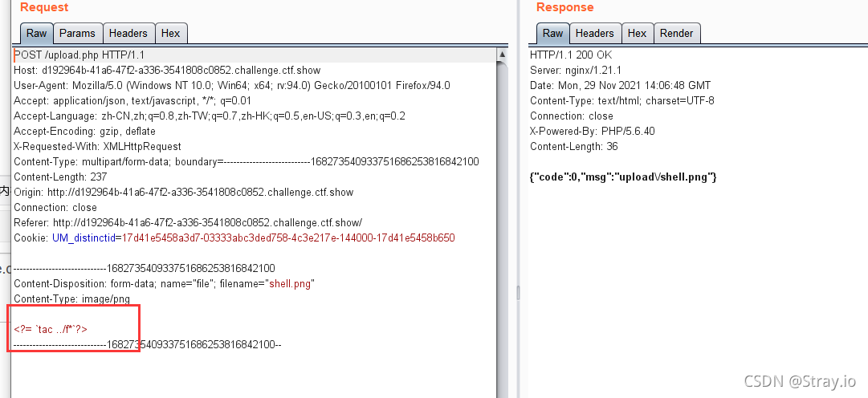This screenshot has height=398, width=868.
Task: Click the response Connection: close line
Action: tap(571, 116)
